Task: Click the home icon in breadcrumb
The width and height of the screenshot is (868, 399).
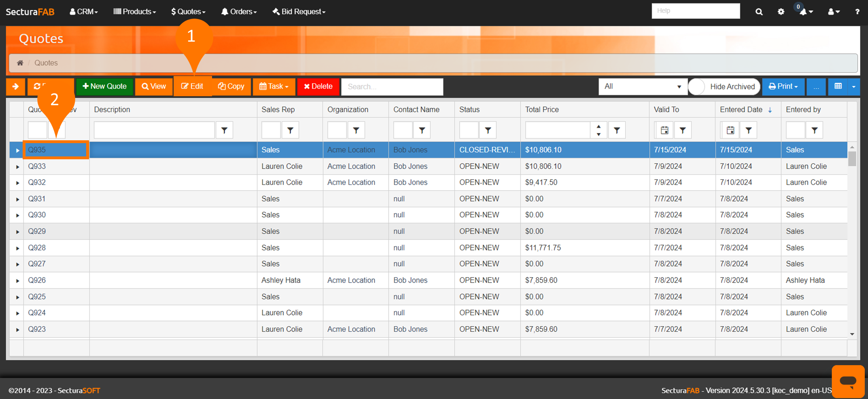Action: point(20,63)
